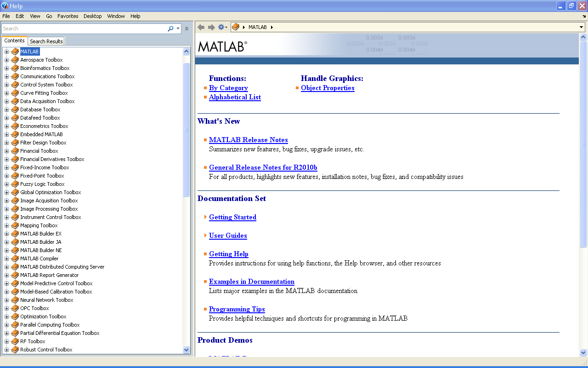This screenshot has height=368, width=588.
Task: Open the Desktop menu
Action: [x=93, y=16]
